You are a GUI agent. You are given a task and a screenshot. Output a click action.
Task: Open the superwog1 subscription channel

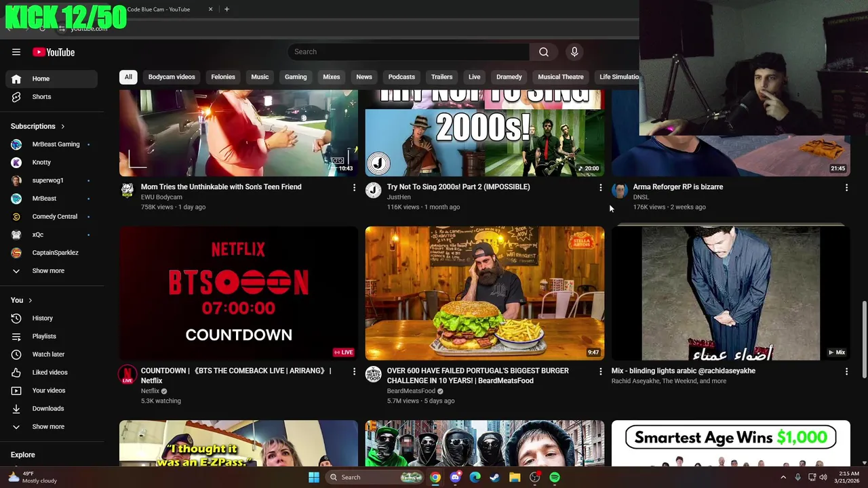coord(52,180)
